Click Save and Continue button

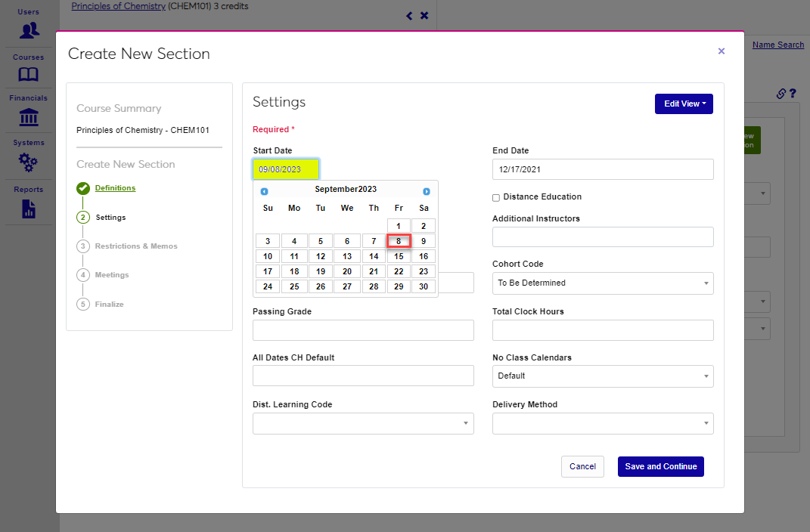(x=660, y=467)
